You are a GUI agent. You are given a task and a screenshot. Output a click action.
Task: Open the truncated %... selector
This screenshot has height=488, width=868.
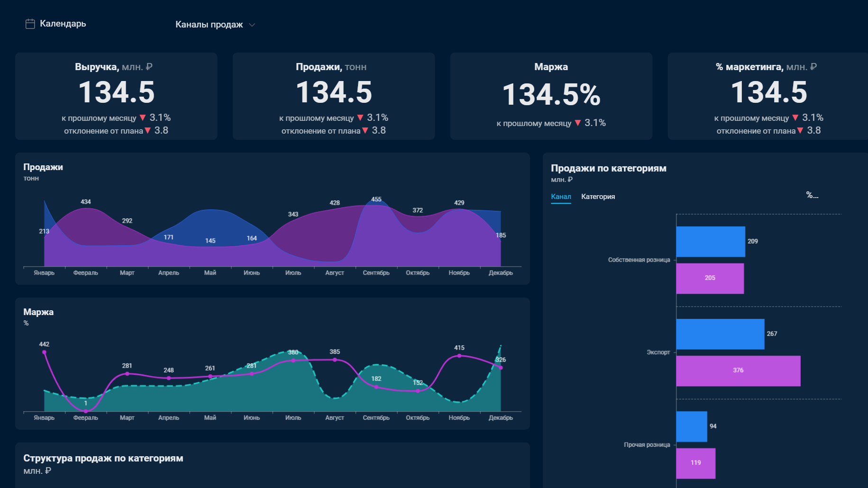pyautogui.click(x=812, y=195)
